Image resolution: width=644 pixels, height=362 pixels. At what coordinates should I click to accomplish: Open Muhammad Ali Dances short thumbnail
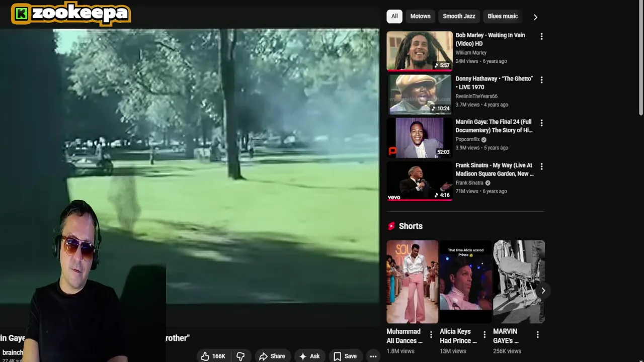413,282
